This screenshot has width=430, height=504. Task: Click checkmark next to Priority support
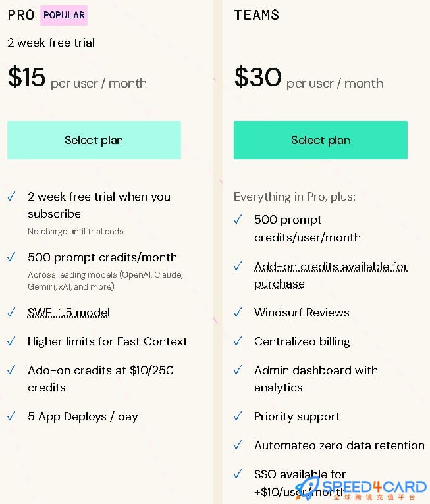[238, 416]
